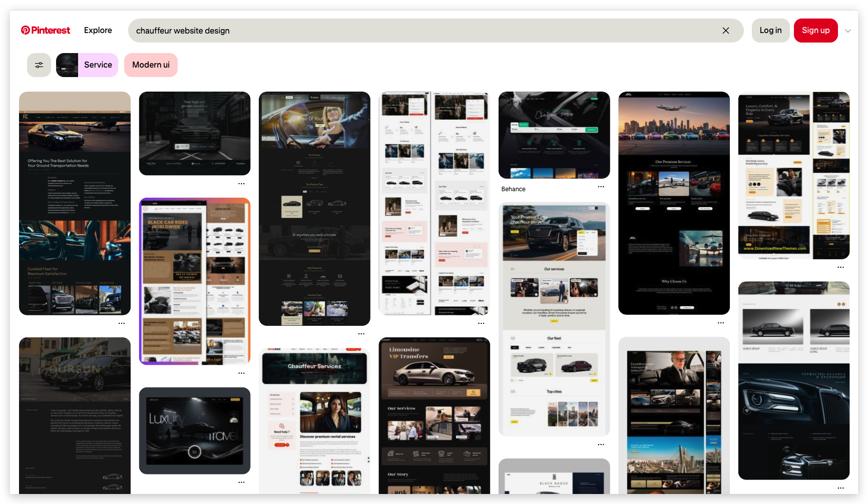Open the Limousine VIP Transfers pin
Screen dimensions: 868x504
tap(435, 415)
